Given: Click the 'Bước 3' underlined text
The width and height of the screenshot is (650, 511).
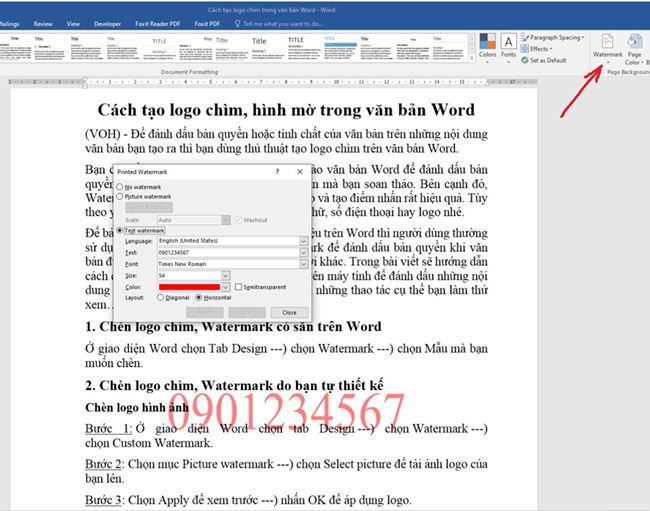Looking at the screenshot, I should coord(103,500).
